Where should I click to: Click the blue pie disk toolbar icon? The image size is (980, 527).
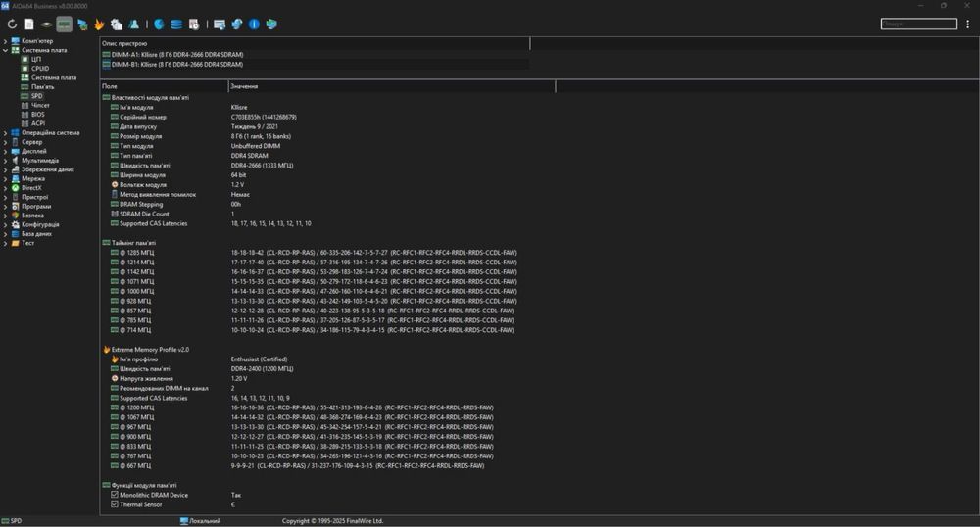click(x=159, y=24)
